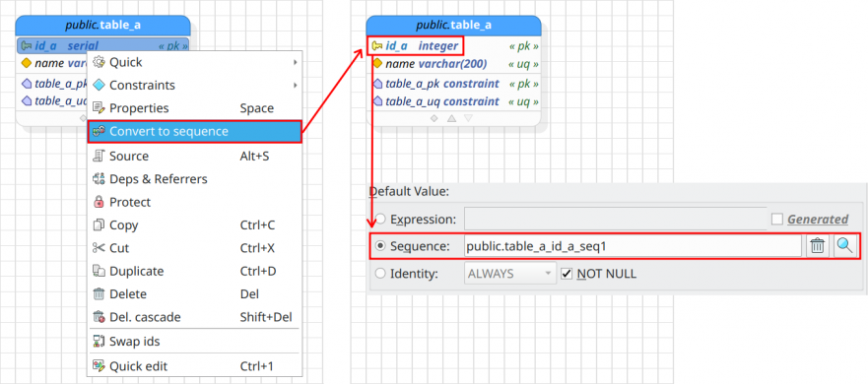Viewport: 868px width, 384px height.
Task: Click the table_a_pk constraint pentagon icon in right table
Action: click(x=377, y=84)
